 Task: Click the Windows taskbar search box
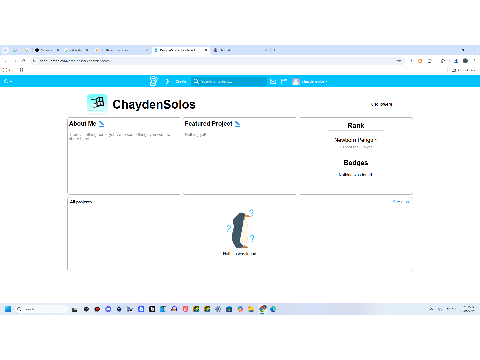[x=41, y=309]
